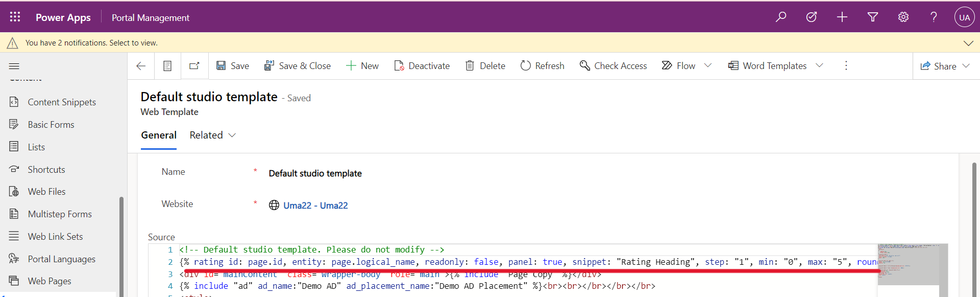
Task: Open Basic Forms in the sidebar
Action: coord(51,125)
